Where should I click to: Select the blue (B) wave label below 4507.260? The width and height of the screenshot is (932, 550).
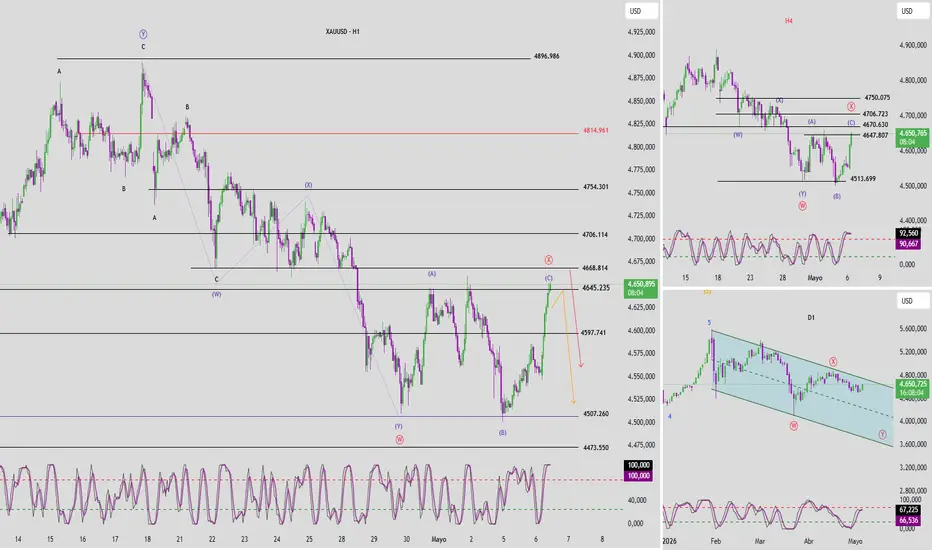click(x=503, y=433)
